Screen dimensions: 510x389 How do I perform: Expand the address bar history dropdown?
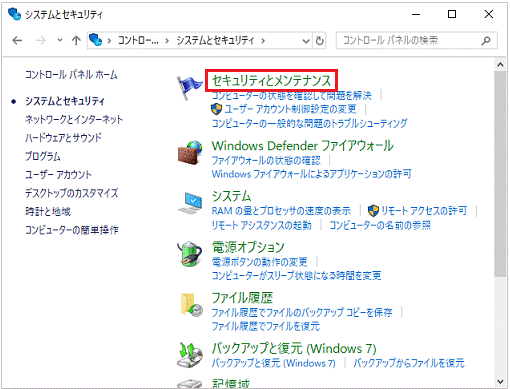tap(306, 41)
